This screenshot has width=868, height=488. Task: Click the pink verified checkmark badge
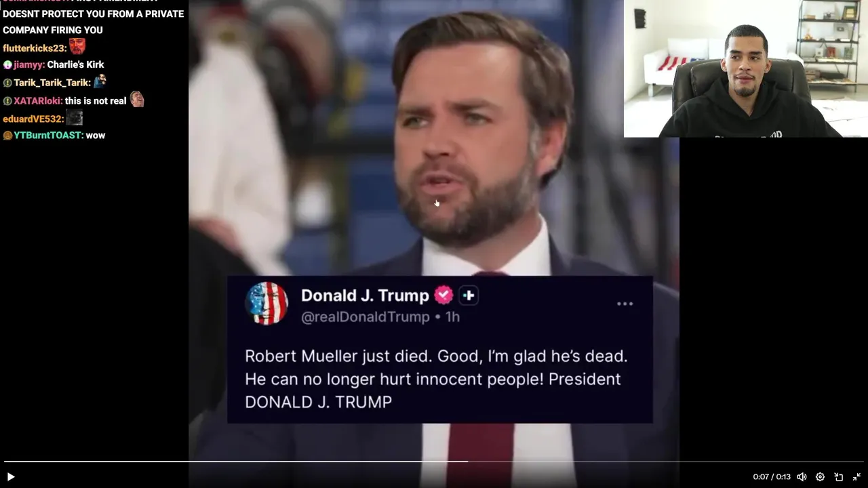tap(443, 296)
